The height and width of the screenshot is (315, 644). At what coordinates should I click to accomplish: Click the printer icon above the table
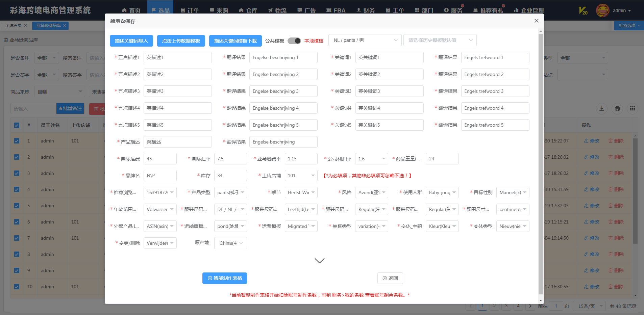[617, 109]
